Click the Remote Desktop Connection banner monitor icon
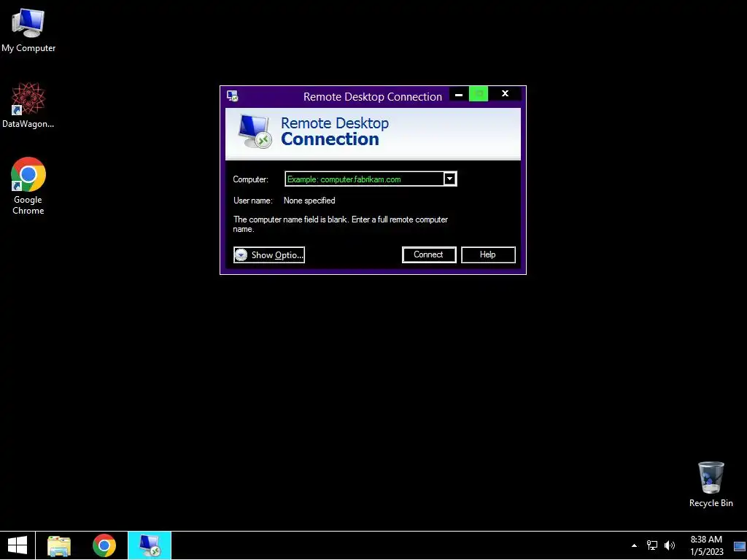 click(x=255, y=132)
